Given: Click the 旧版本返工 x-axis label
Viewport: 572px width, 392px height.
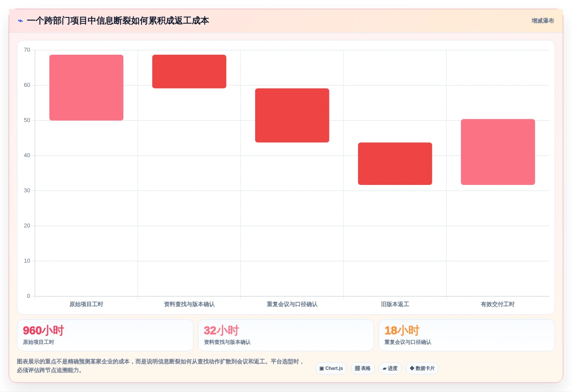Looking at the screenshot, I should tap(395, 304).
